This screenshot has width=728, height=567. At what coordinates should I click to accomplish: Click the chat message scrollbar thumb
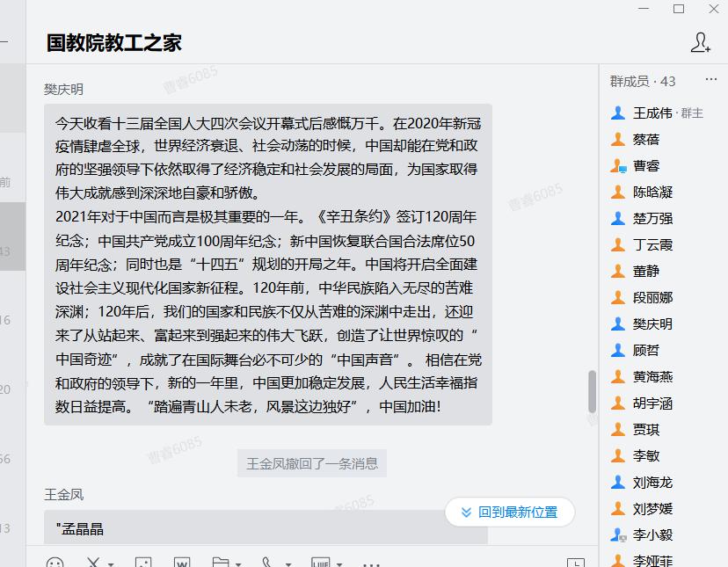(592, 391)
